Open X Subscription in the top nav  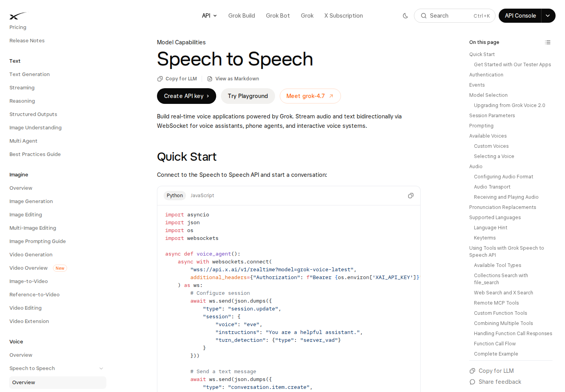(344, 16)
